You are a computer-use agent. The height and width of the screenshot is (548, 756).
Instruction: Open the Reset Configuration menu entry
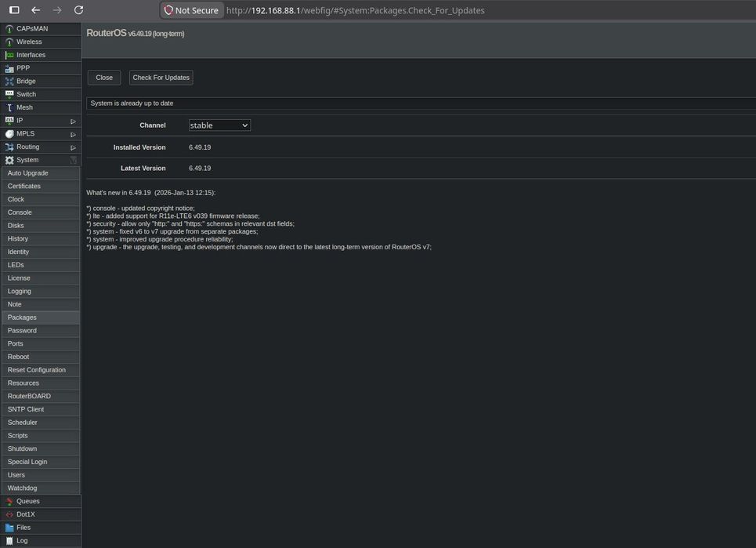point(41,370)
